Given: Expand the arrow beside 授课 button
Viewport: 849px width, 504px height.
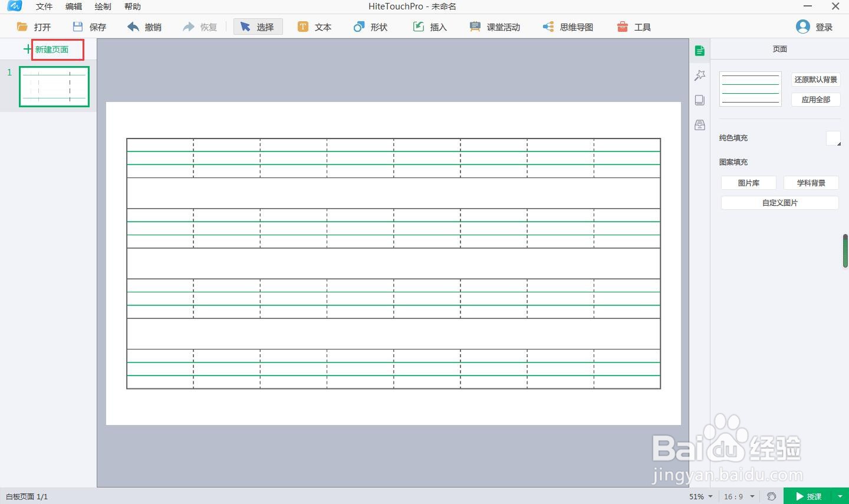Looking at the screenshot, I should [840, 496].
